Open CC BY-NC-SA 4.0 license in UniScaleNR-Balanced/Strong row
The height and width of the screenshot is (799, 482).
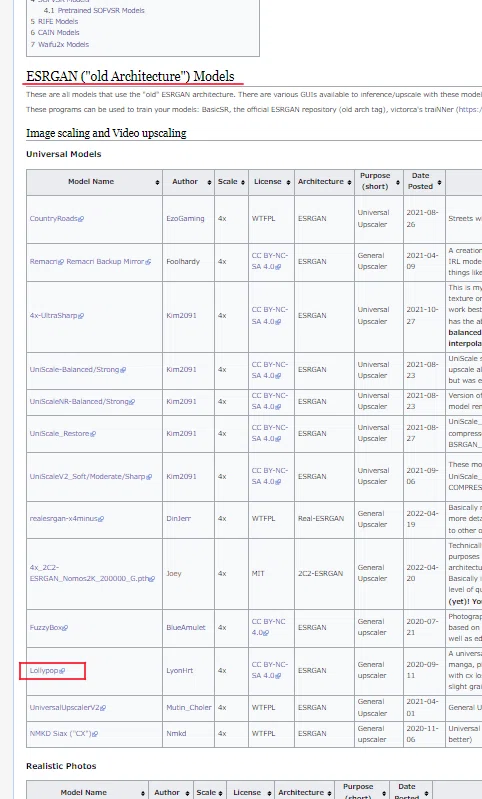[x=270, y=401]
